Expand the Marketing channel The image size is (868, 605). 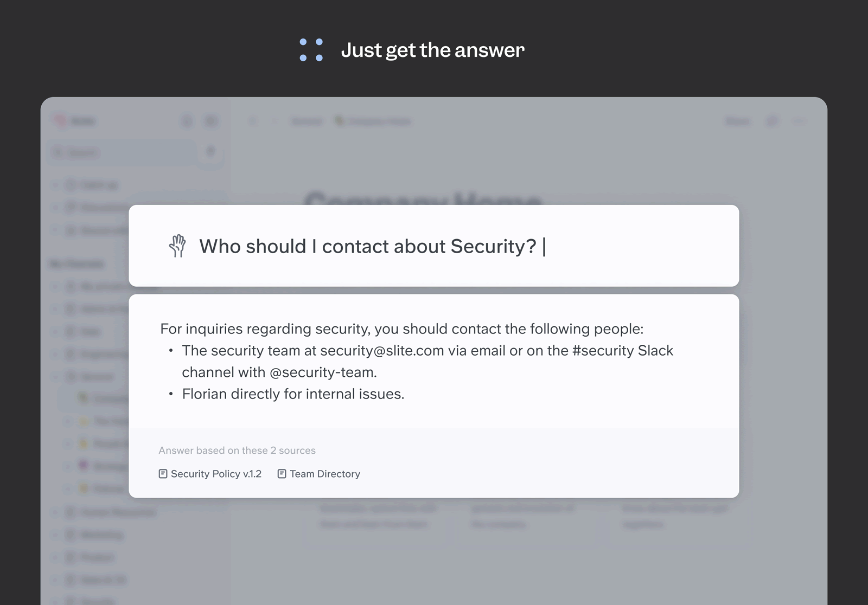(x=55, y=535)
